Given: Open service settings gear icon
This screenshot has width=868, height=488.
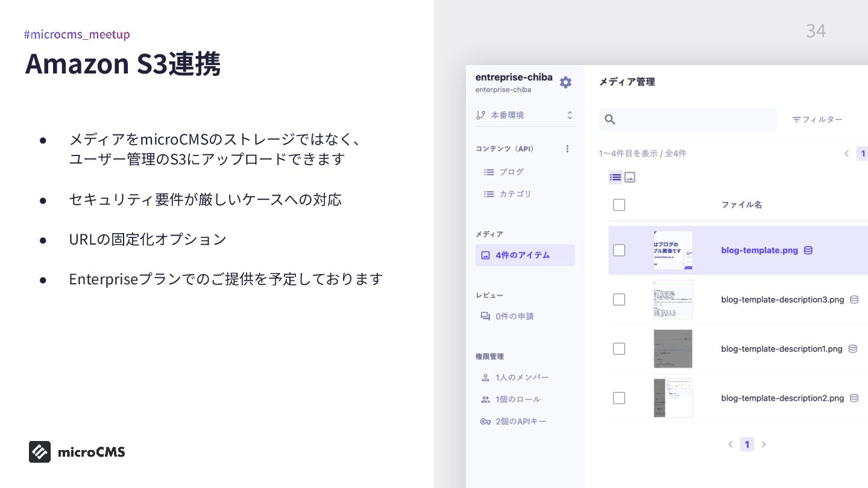Looking at the screenshot, I should click(x=565, y=83).
